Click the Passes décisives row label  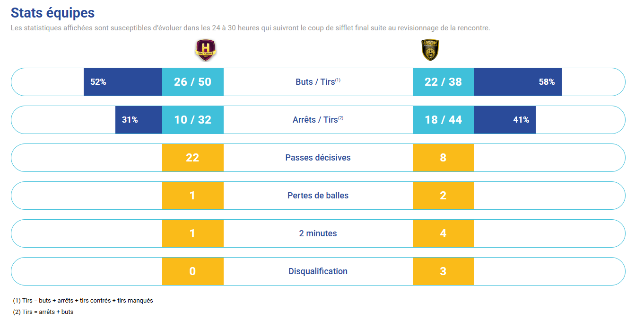[318, 158]
